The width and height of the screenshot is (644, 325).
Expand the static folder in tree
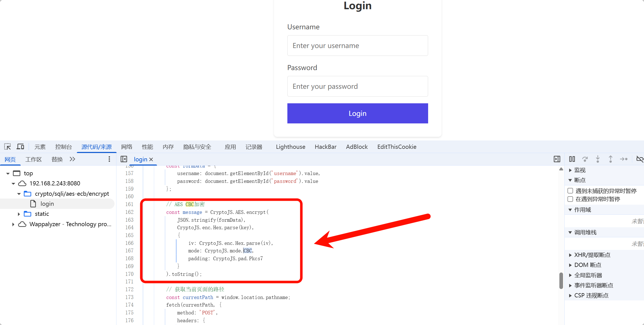(19, 214)
